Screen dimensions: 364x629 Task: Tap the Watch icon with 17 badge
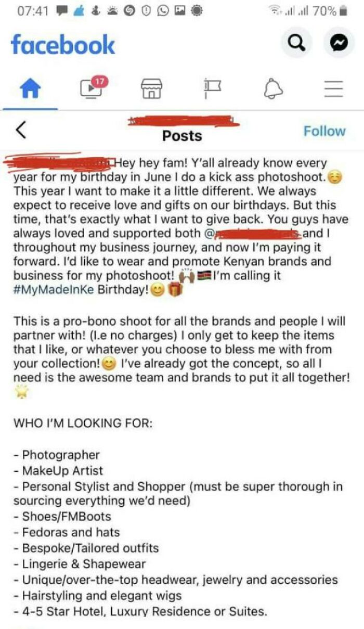click(x=89, y=88)
